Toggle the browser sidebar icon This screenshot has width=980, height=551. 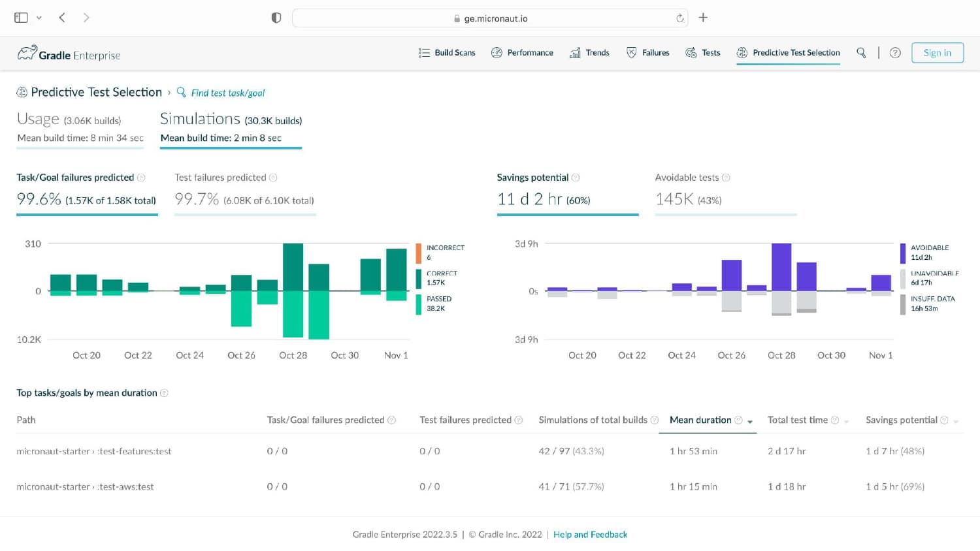coord(21,18)
